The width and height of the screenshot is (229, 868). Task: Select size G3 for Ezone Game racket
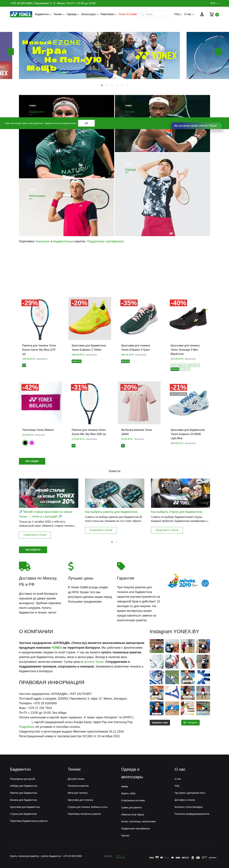coord(24,365)
